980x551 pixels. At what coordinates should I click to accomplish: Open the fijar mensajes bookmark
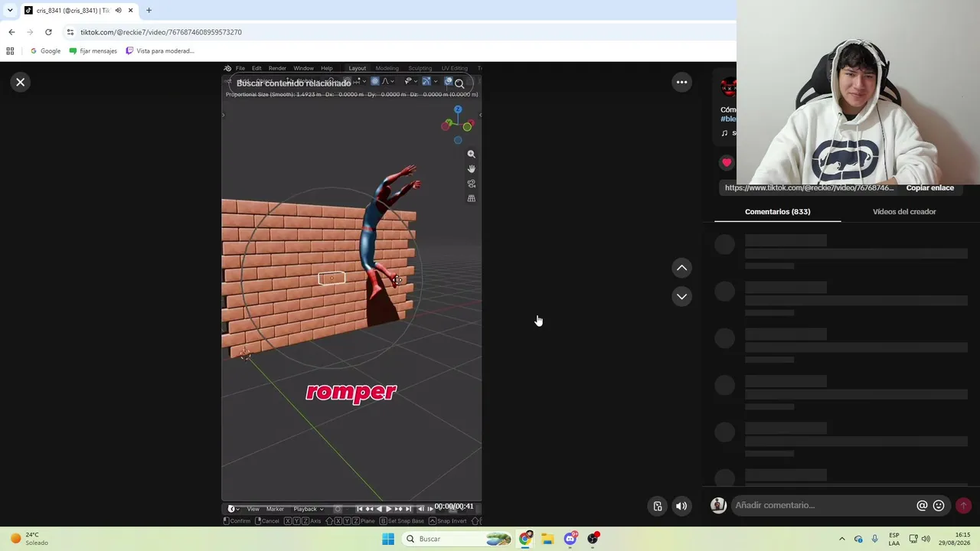click(x=93, y=51)
